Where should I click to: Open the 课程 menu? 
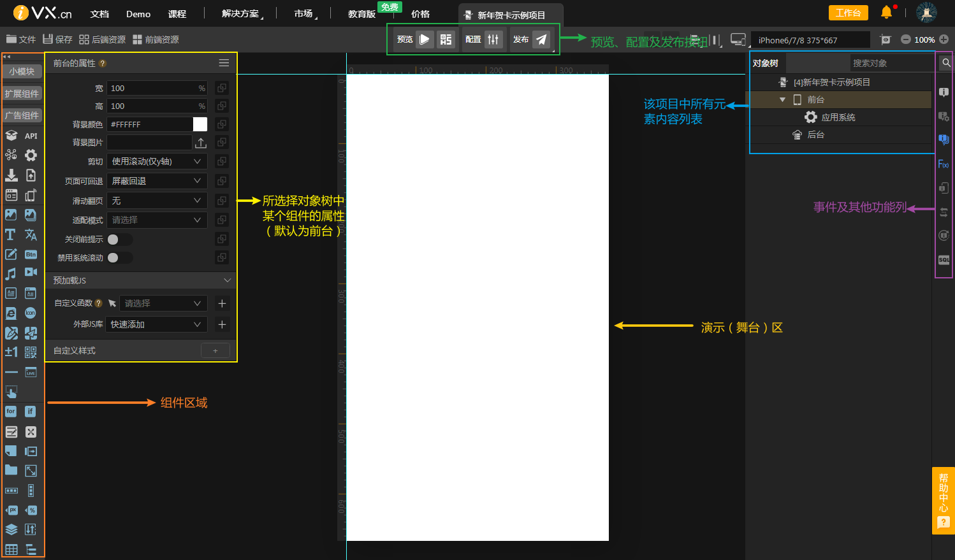(x=177, y=14)
